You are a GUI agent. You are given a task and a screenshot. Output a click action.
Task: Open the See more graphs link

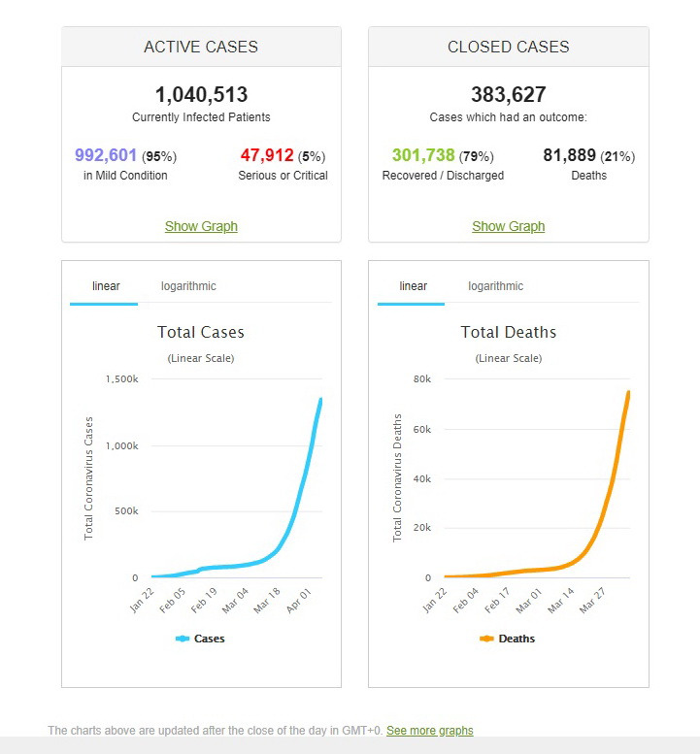tap(430, 730)
